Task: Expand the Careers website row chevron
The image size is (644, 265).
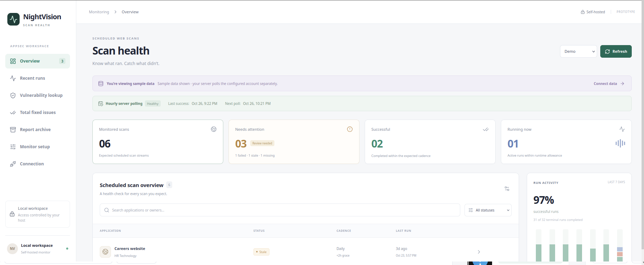Action: pyautogui.click(x=479, y=252)
